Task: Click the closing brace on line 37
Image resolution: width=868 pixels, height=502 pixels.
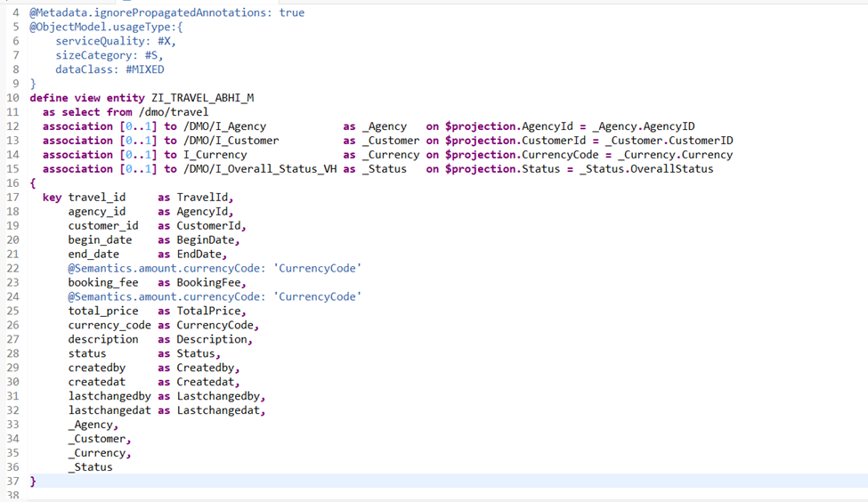Action: click(33, 481)
